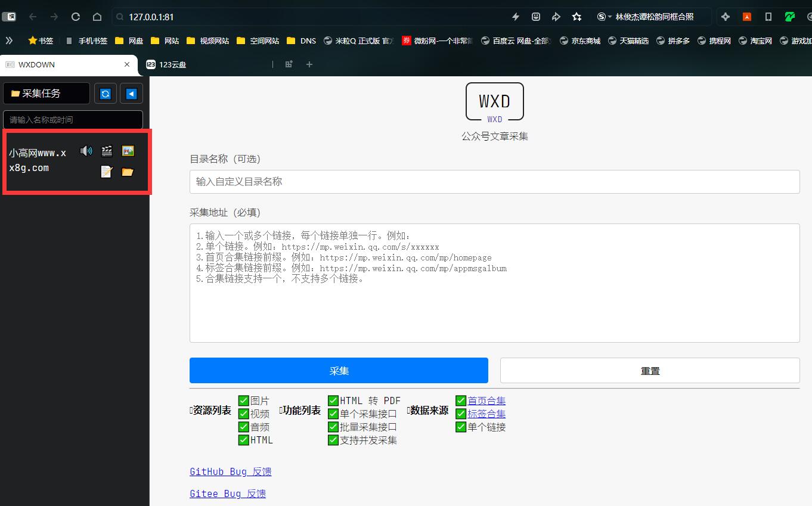This screenshot has width=812, height=506.
Task: Click the blue 采集 button
Action: [339, 370]
